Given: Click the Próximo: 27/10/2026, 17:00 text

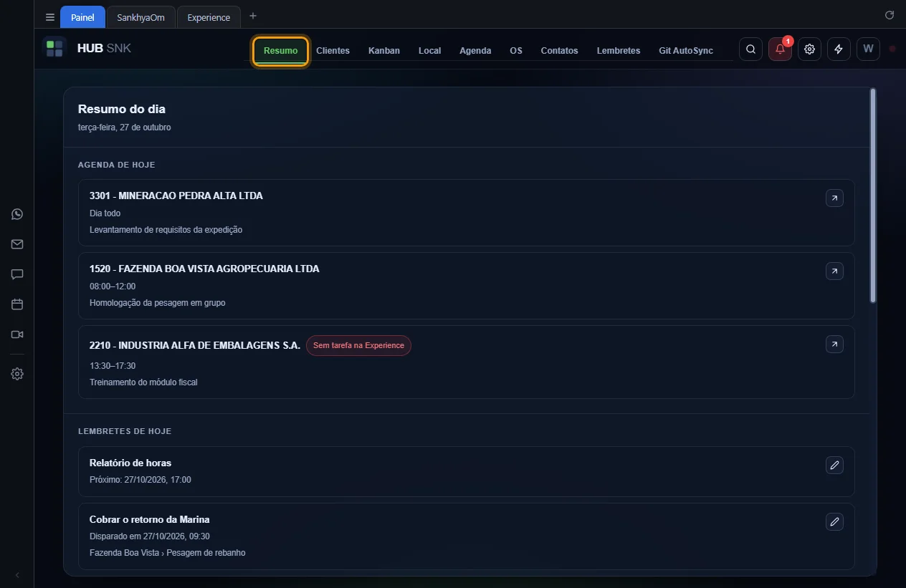Looking at the screenshot, I should coord(140,480).
